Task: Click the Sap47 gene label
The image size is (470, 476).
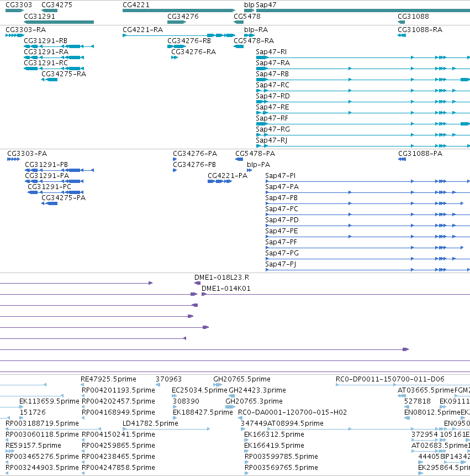Action: coord(266,5)
